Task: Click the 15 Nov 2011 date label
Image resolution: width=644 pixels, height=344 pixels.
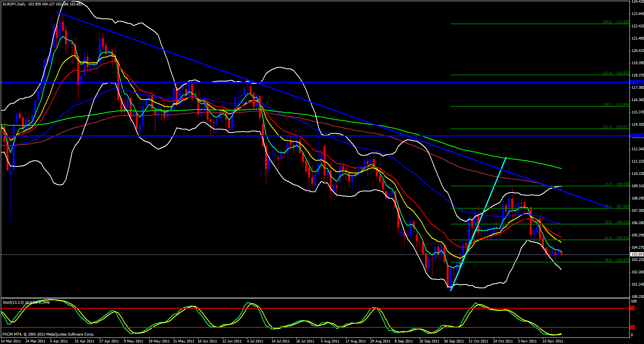Action: (552, 341)
